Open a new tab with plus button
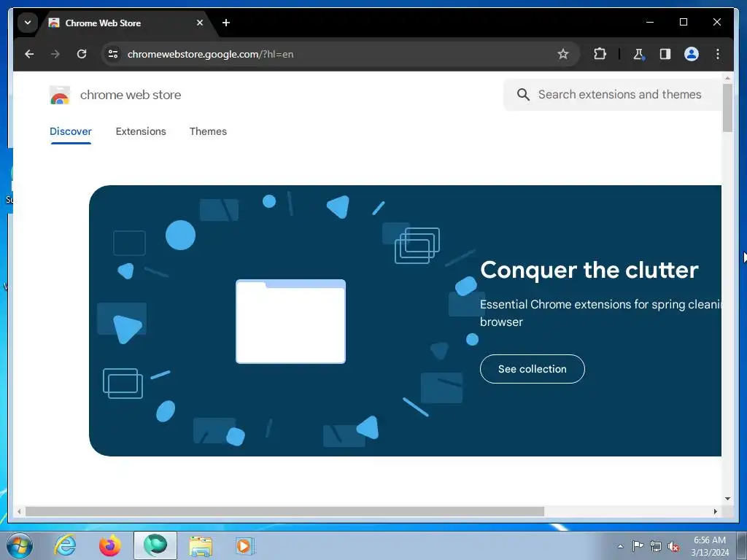 (226, 23)
